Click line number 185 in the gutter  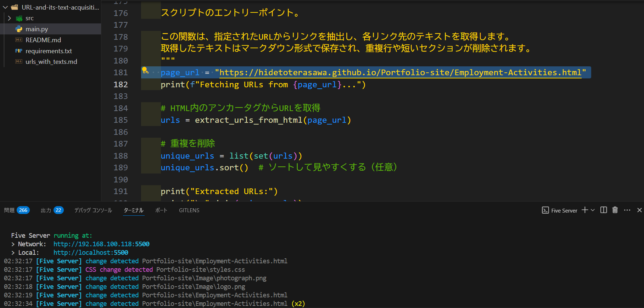click(121, 120)
